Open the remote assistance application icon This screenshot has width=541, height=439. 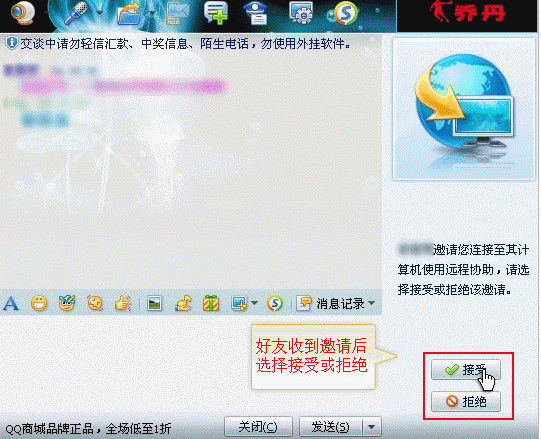[301, 13]
